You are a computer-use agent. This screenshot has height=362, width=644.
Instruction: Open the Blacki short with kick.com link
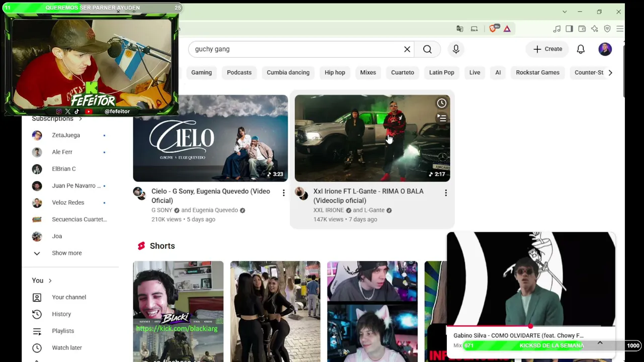pyautogui.click(x=178, y=311)
